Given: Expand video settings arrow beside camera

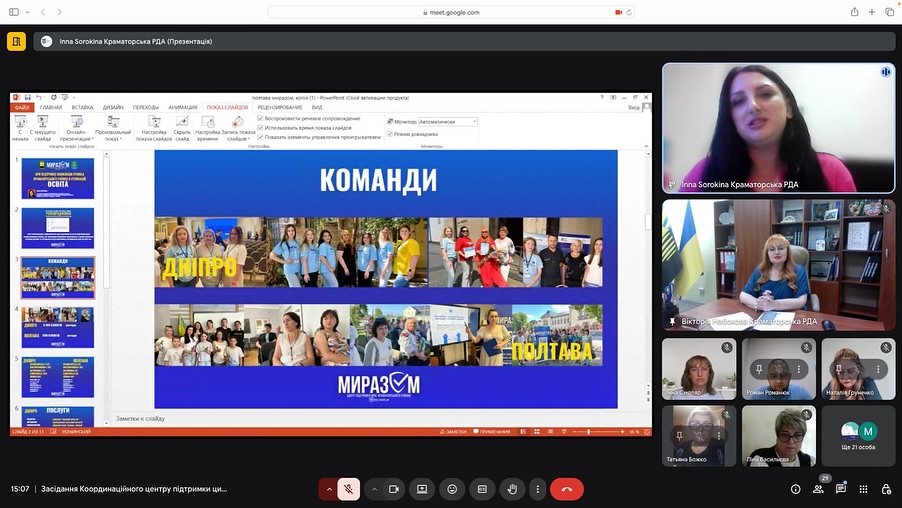Looking at the screenshot, I should (x=375, y=489).
